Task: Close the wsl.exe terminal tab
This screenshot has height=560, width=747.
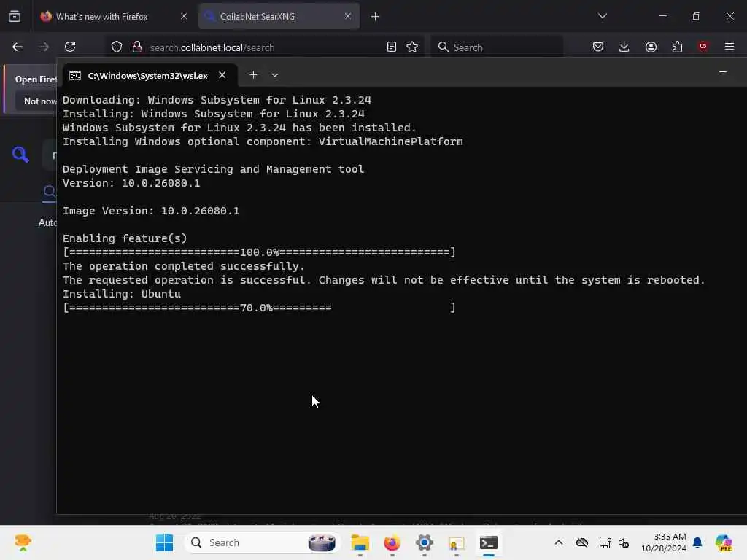Action: pos(222,75)
